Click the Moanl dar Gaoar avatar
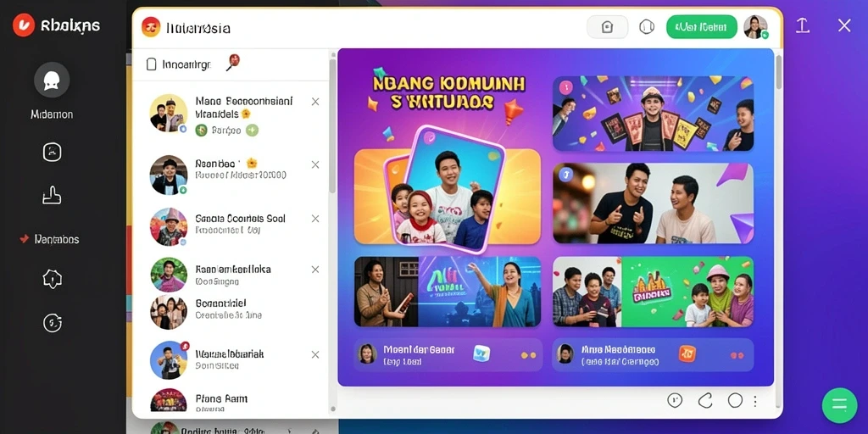Viewport: 868px width, 434px height. tap(366, 353)
